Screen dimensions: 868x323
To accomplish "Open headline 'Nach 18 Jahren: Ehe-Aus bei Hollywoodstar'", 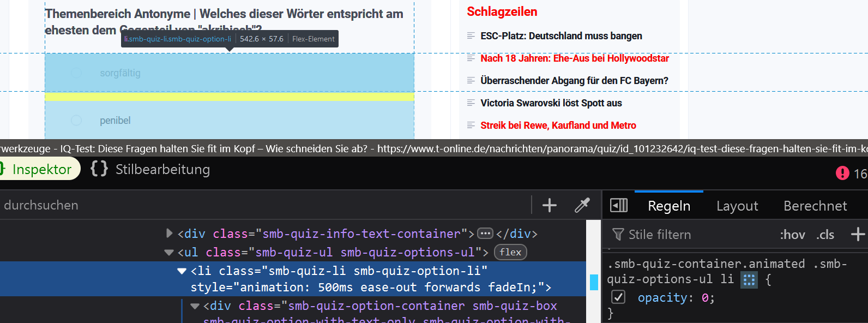I will click(x=575, y=58).
